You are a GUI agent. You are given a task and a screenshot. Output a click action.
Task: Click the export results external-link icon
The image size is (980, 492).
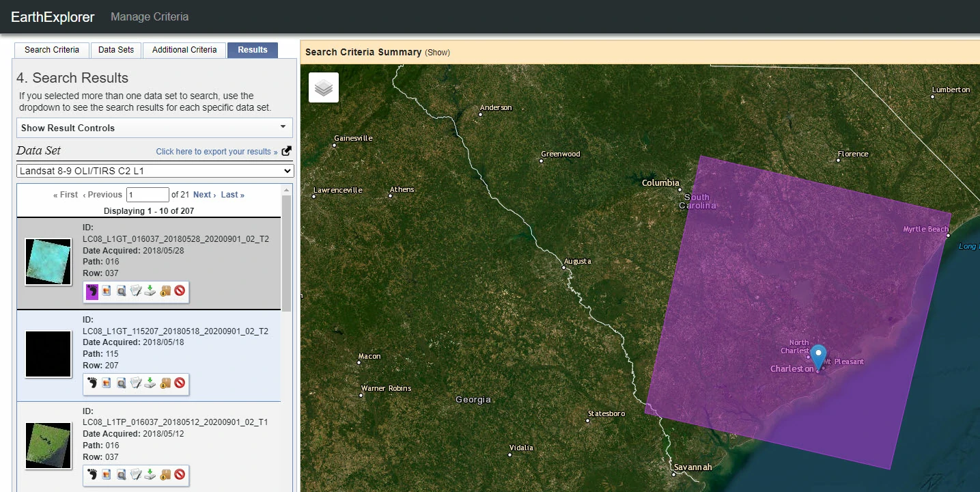coord(287,151)
